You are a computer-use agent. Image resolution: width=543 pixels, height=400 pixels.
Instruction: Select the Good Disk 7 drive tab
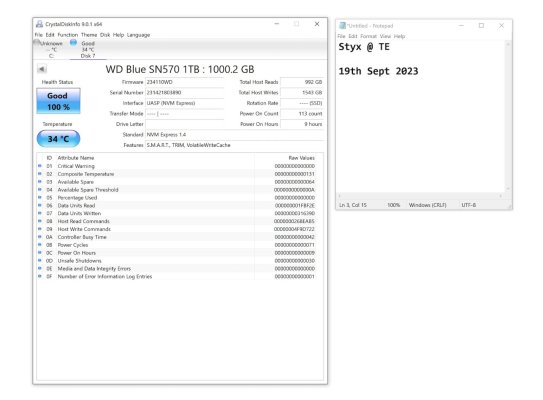click(88, 50)
